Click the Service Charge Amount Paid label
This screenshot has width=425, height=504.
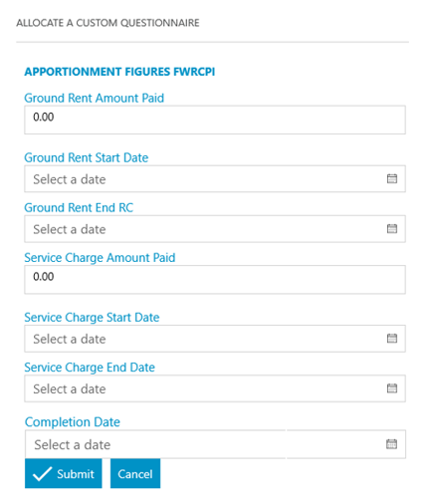coord(100,258)
